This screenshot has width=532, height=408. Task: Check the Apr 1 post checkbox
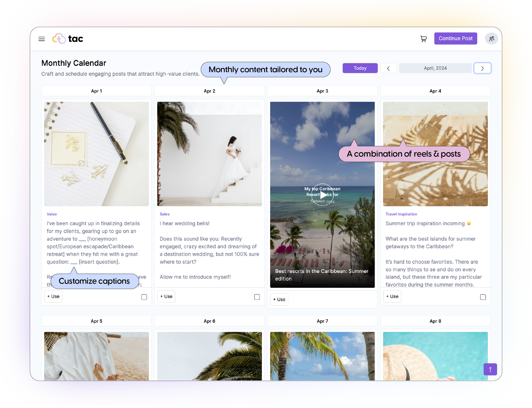click(x=144, y=297)
